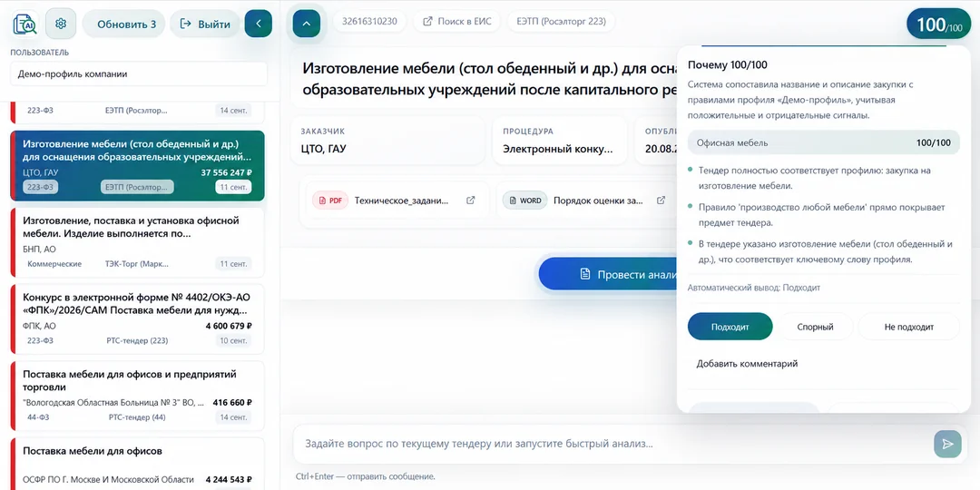
Task: Click the logout arrow icon in 'Выйти'
Action: (186, 24)
